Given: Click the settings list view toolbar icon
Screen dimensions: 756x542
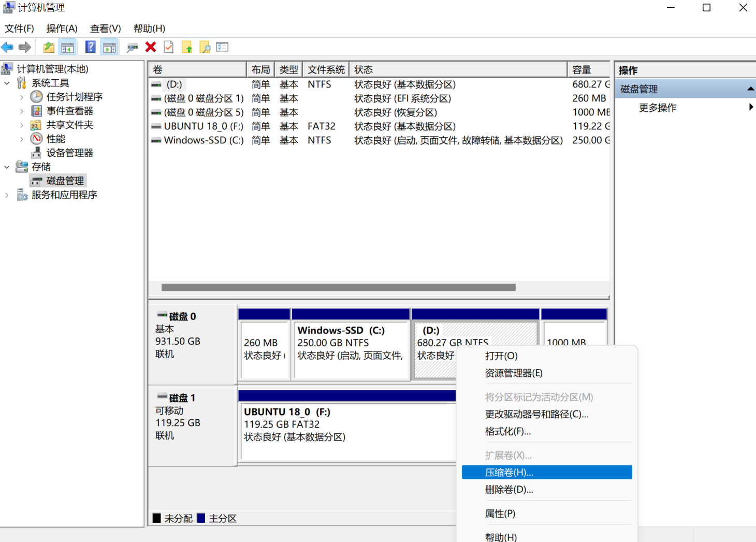Looking at the screenshot, I should point(222,47).
